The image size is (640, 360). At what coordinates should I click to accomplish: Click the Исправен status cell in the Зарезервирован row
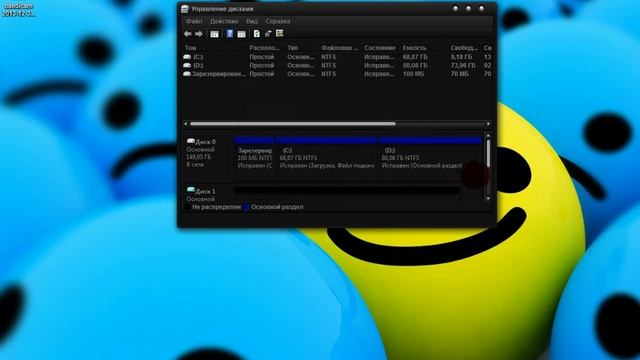(x=379, y=74)
